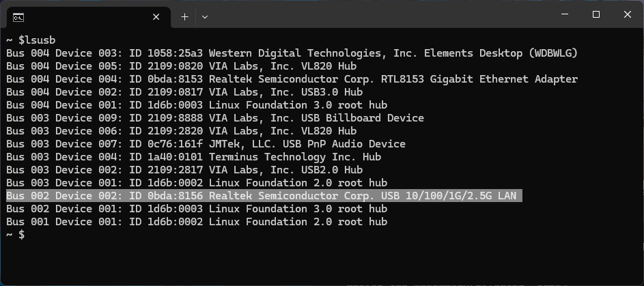This screenshot has height=286, width=644.
Task: Close the terminal window
Action: (x=627, y=14)
